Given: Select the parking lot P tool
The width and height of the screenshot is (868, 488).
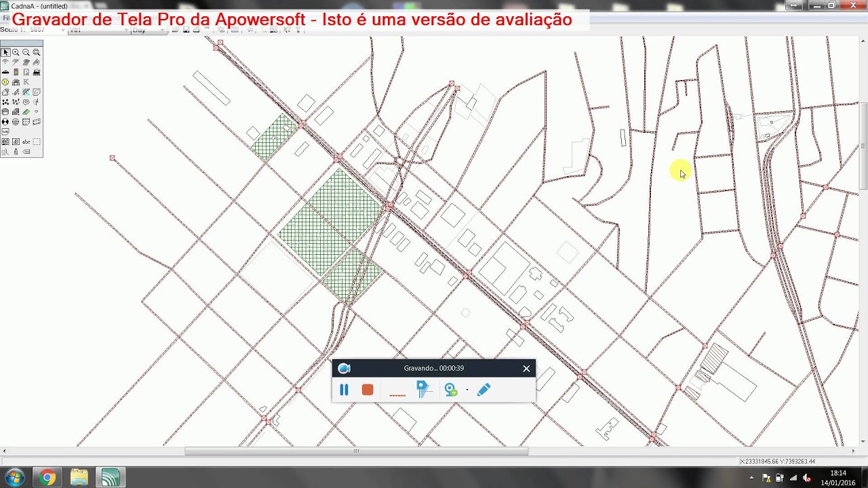Looking at the screenshot, I should 26,72.
